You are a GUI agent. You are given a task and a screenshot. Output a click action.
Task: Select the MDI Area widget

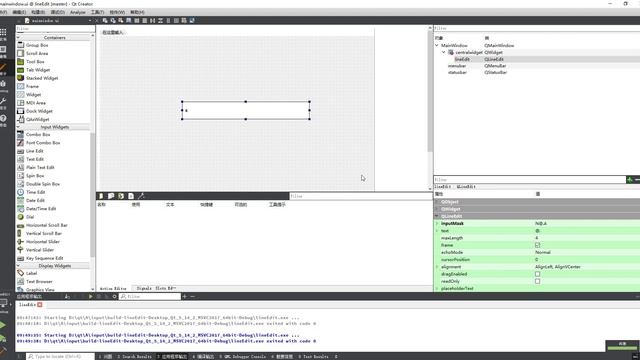[x=31, y=103]
